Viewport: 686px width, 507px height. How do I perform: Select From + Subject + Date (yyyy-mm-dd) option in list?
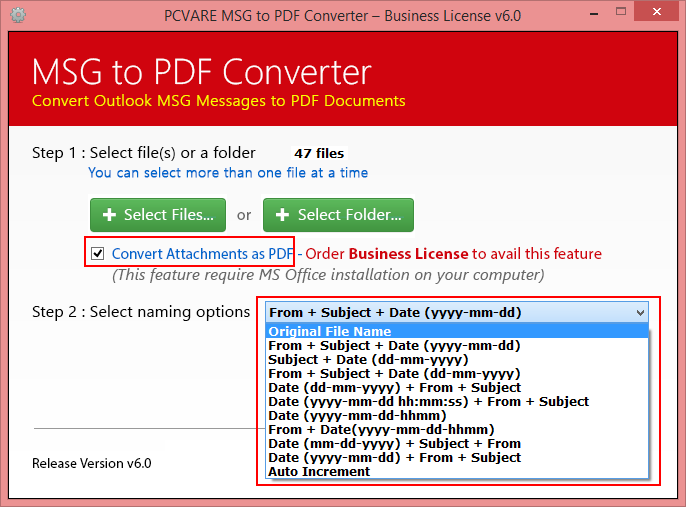pos(457,346)
